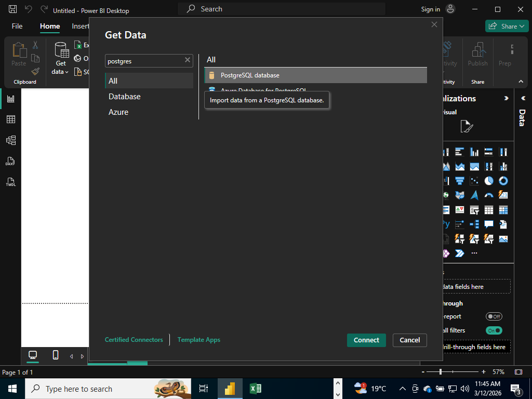Open the File menu
The image size is (532, 399).
[x=17, y=26]
